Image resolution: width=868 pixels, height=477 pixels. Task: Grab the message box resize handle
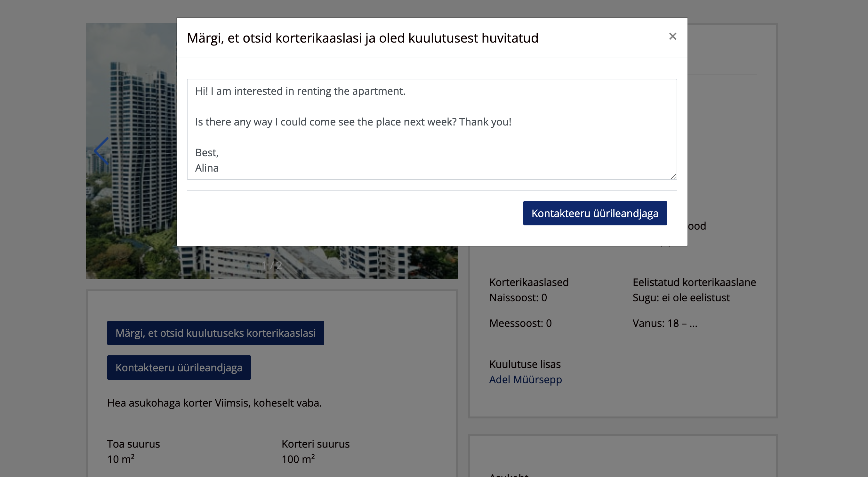click(x=673, y=176)
